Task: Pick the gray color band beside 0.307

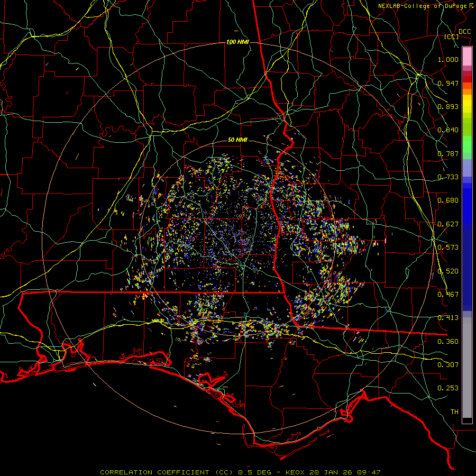Action: point(467,368)
